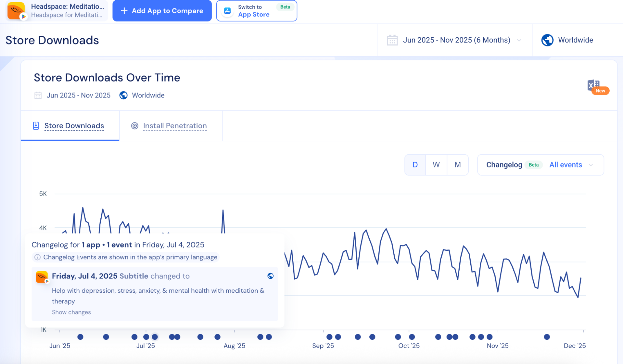Click the Dec '25 axis label

tap(575, 346)
